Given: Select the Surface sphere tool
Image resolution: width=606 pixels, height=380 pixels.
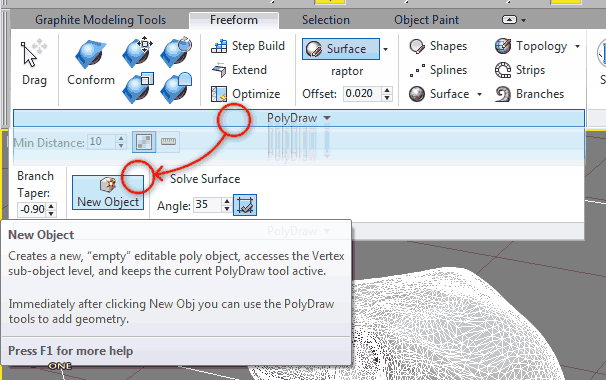Looking at the screenshot, I should pos(439,94).
